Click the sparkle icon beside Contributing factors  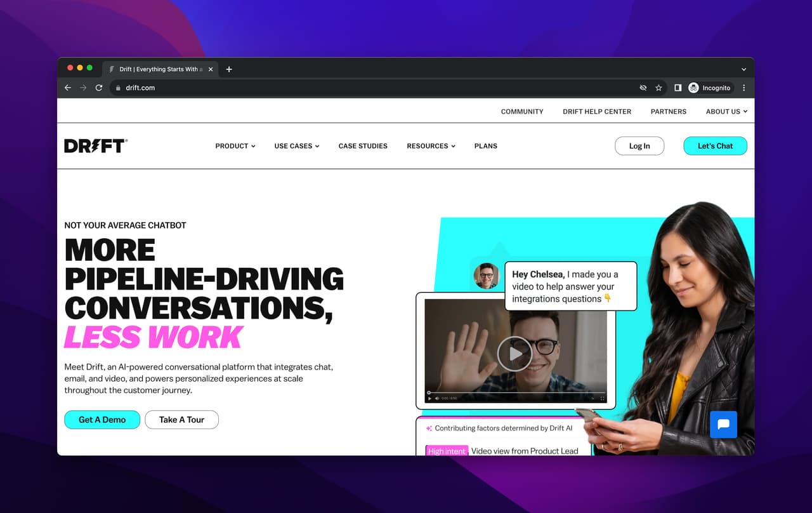[429, 429]
